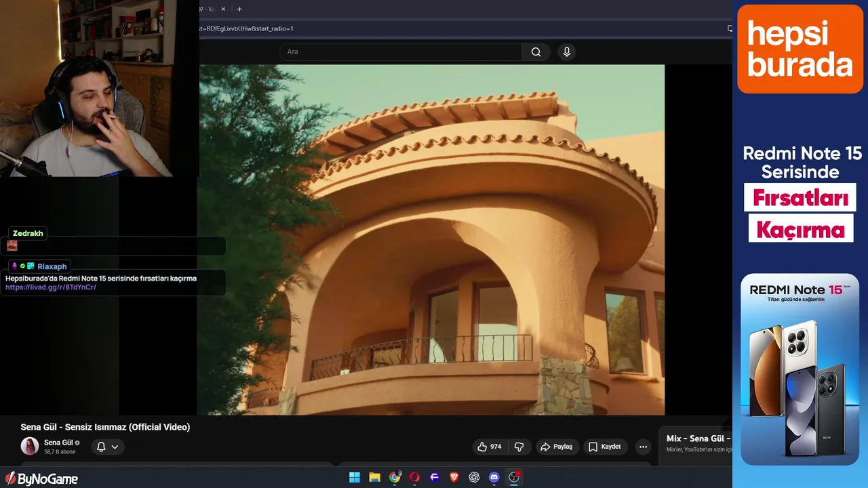The image size is (868, 488).
Task: Click the 'Kaçırma' ad label
Action: click(x=800, y=228)
